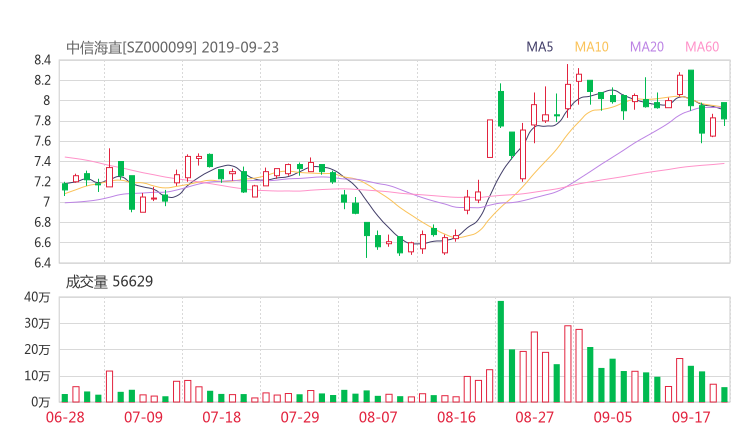740x440 pixels.
Task: Click the 7.6 price axis label
Action: click(x=42, y=141)
